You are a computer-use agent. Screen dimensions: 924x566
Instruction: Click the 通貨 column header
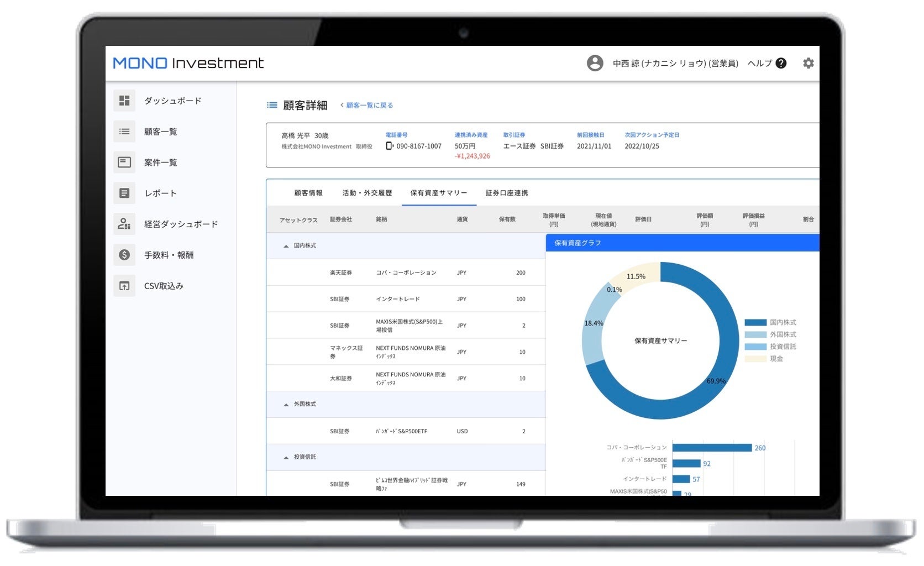point(462,219)
